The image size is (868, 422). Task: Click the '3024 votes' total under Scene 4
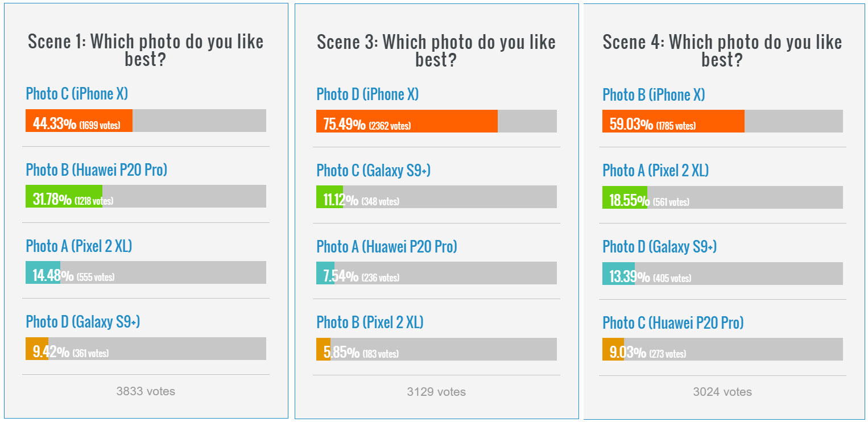point(722,392)
